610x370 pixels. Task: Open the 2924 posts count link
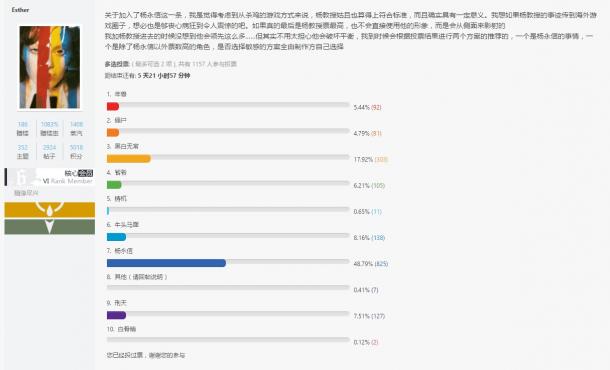point(49,147)
